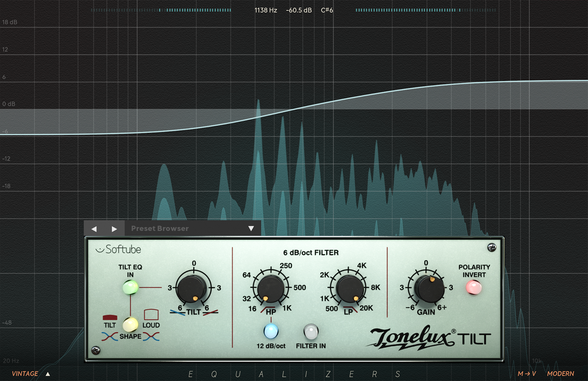
Task: Toggle the Tilt/Loud Shape yellow LED
Action: [x=130, y=325]
